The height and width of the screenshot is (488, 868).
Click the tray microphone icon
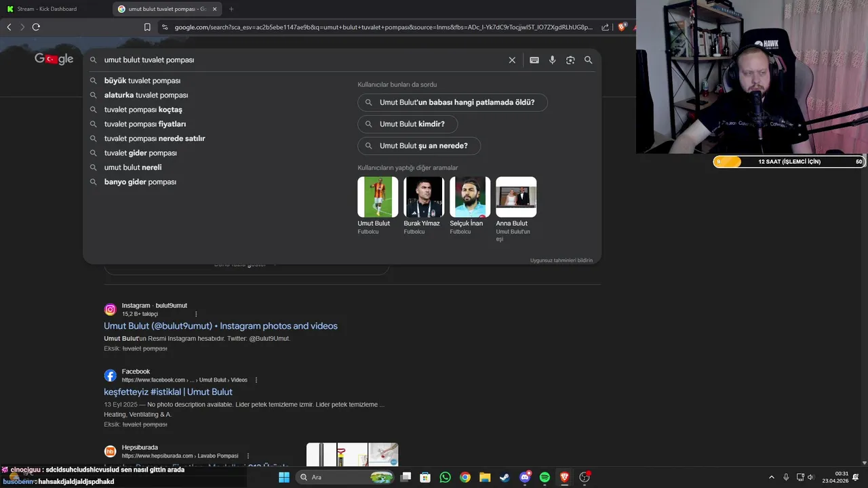(786, 477)
